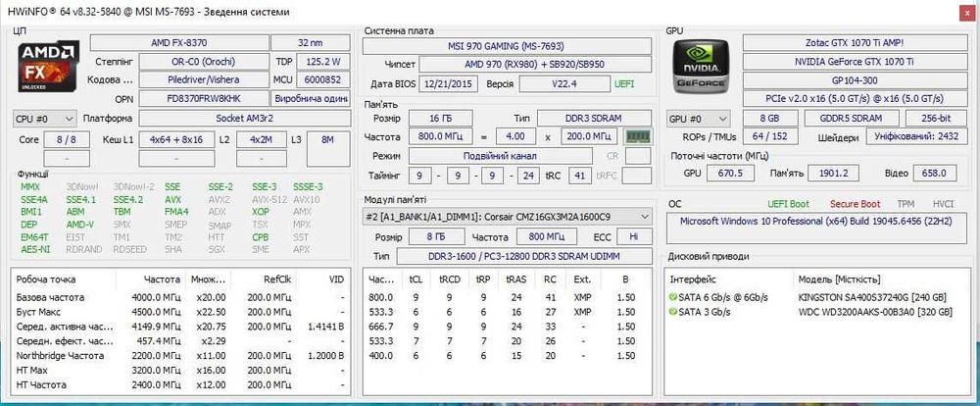Click the TDP value 125.2 W
Image resolution: width=980 pixels, height=406 pixels.
click(323, 62)
